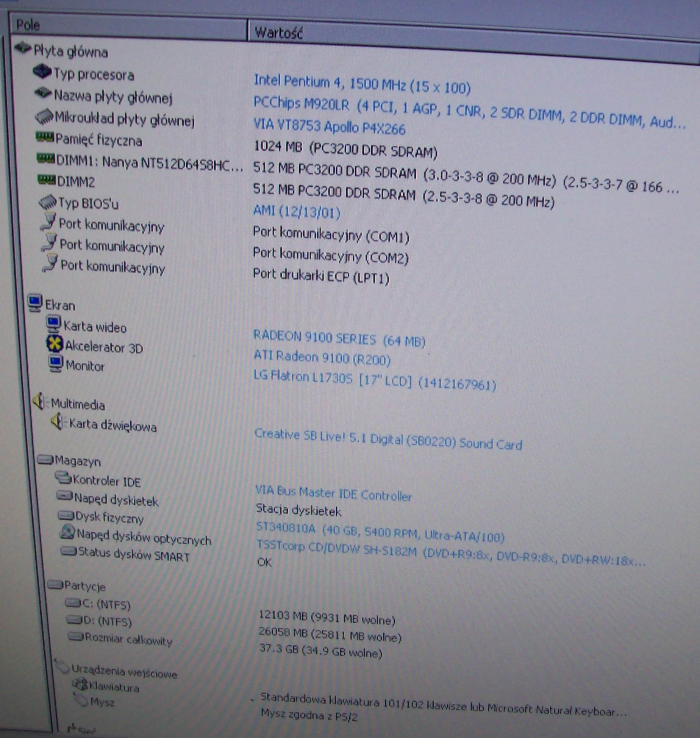The image size is (700, 738).
Task: Open the VIA Bus Master IDE Controller link
Action: [333, 493]
